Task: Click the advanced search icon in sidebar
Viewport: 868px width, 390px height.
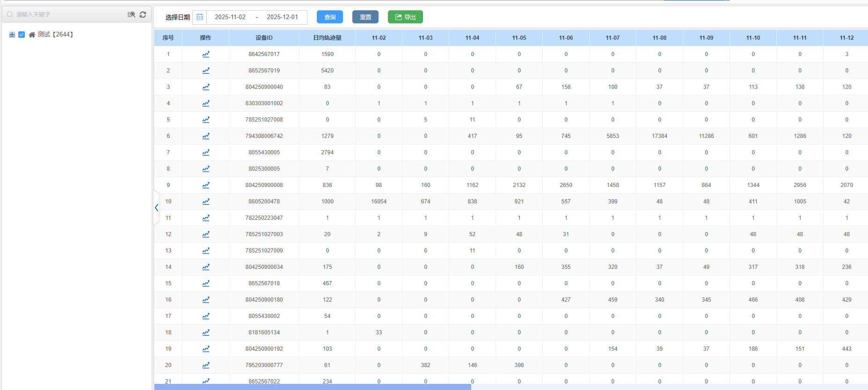Action: pyautogui.click(x=131, y=14)
